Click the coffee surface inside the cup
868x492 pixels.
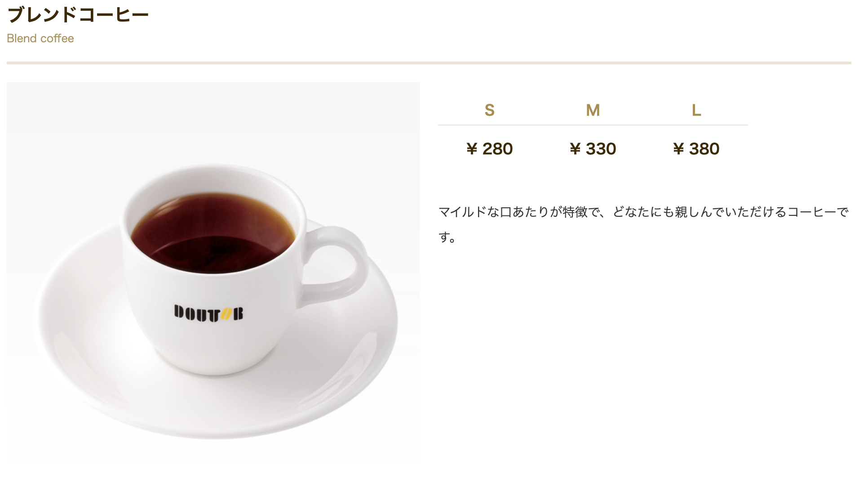(x=213, y=234)
